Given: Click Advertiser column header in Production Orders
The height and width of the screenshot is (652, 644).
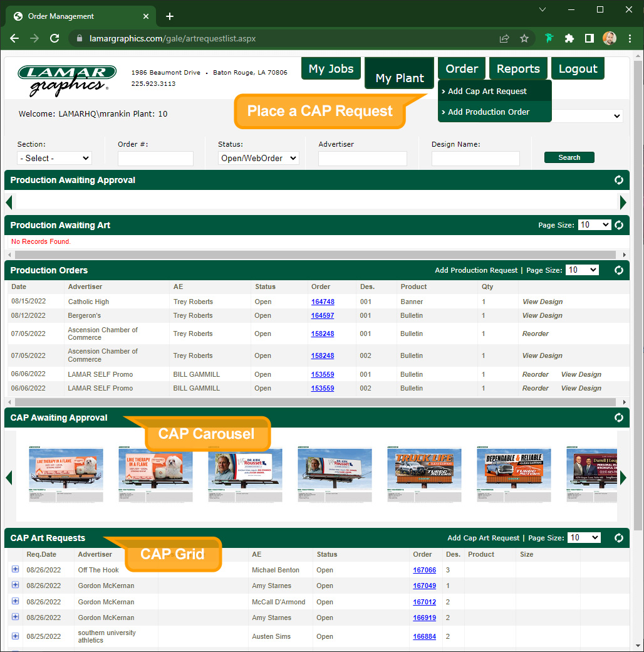Looking at the screenshot, I should 85,287.
